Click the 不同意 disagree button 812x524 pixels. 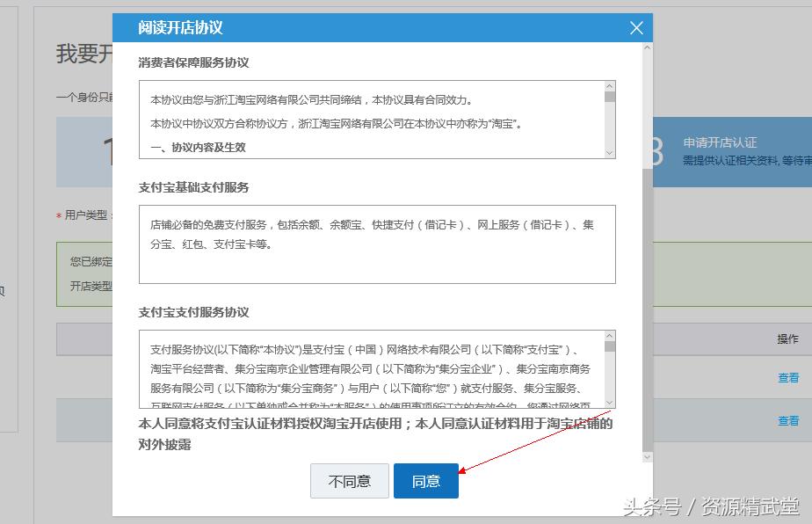click(349, 481)
